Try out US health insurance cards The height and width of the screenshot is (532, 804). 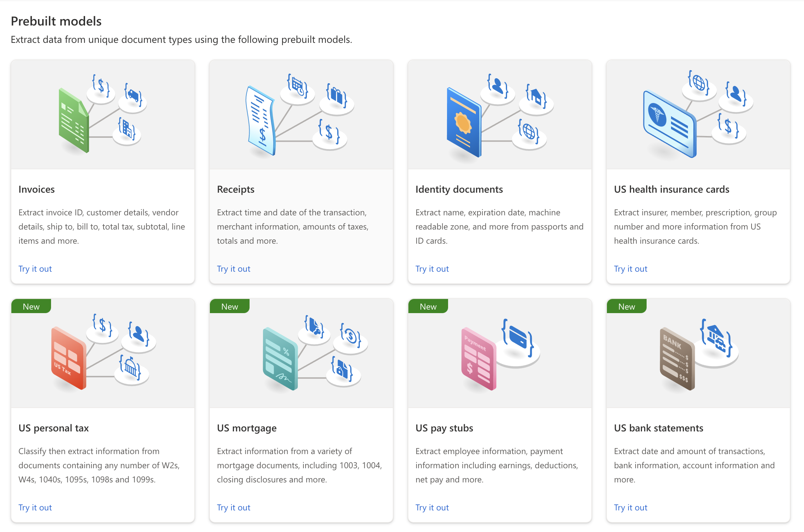click(x=631, y=269)
